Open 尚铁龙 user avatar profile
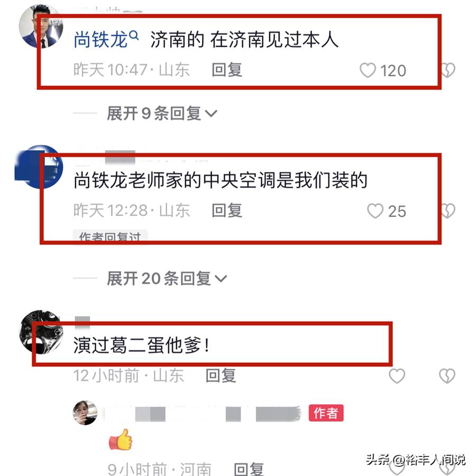The image size is (476, 476). coord(41,26)
